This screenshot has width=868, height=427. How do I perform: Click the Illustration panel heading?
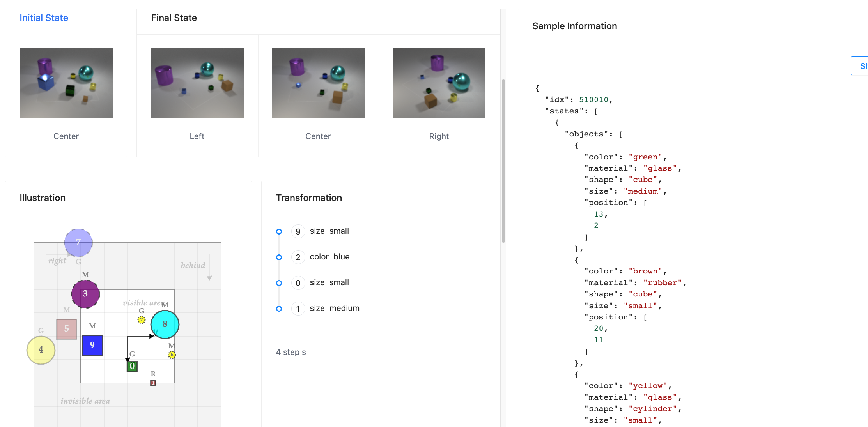(x=43, y=198)
